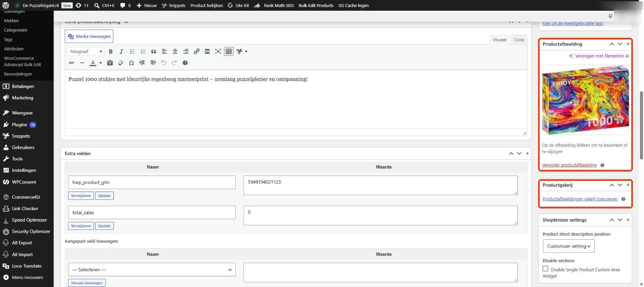The height and width of the screenshot is (287, 644).
Task: Open Plugins in the sidebar
Action: [x=19, y=125]
